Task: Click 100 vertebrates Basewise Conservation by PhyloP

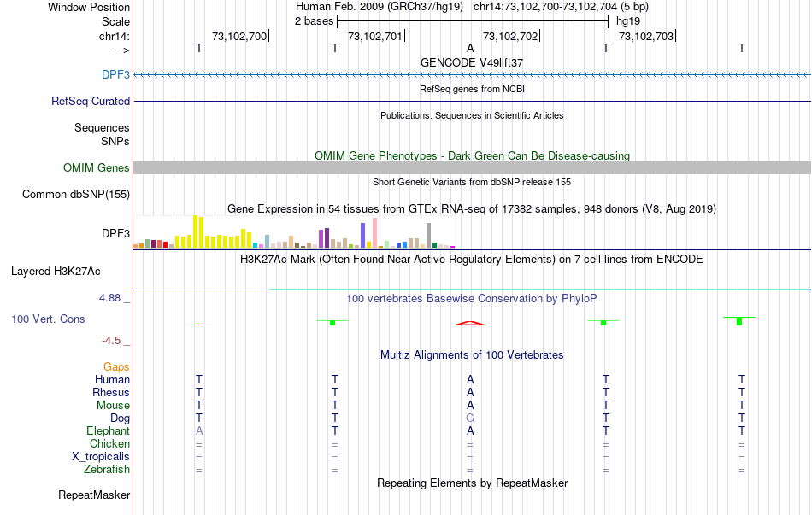Action: [x=472, y=299]
